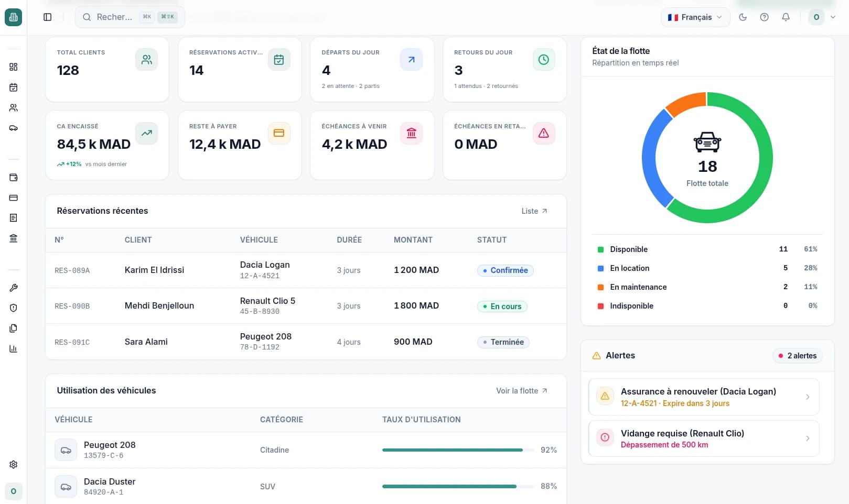Image resolution: width=849 pixels, height=504 pixels.
Task: Click the Confirmée status badge
Action: (x=506, y=270)
